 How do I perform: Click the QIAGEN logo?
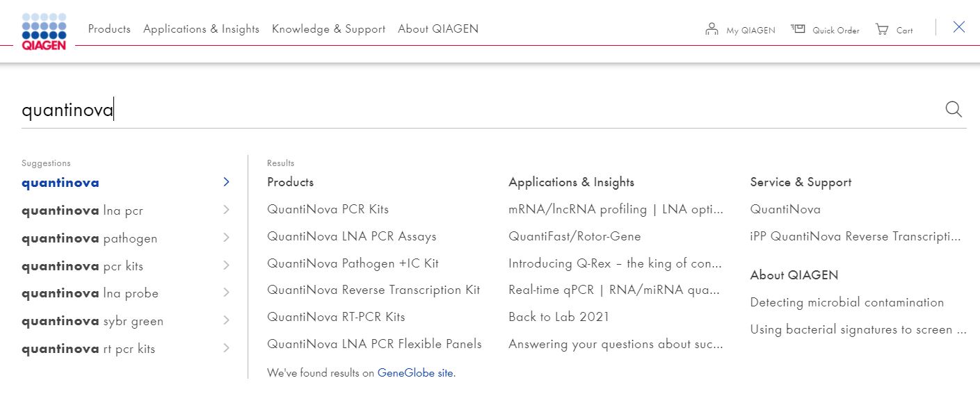(44, 29)
